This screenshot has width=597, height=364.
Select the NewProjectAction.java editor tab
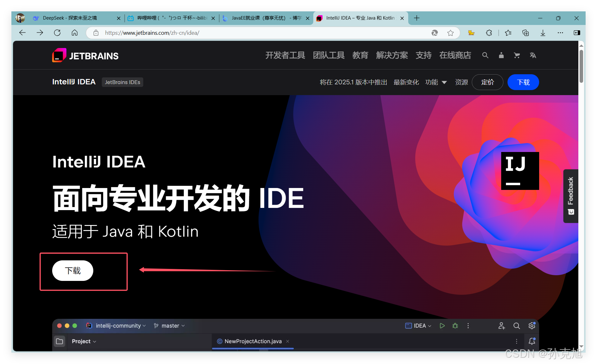(253, 341)
